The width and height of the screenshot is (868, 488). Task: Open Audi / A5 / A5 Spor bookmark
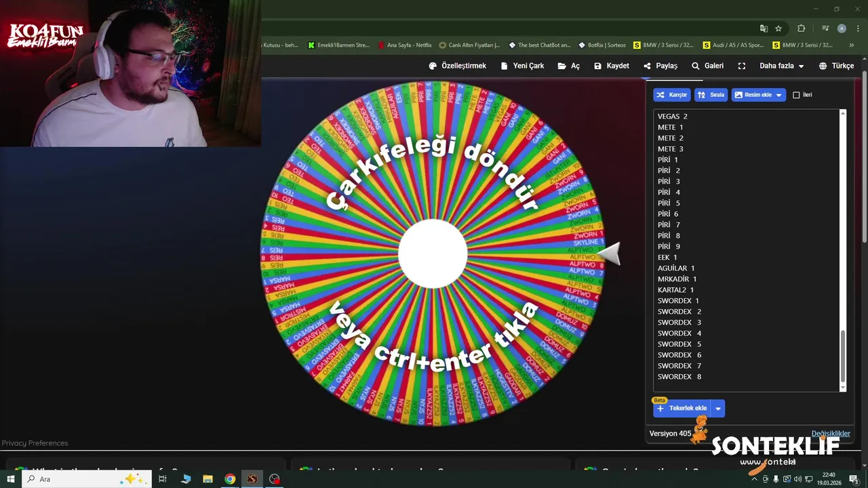(733, 45)
